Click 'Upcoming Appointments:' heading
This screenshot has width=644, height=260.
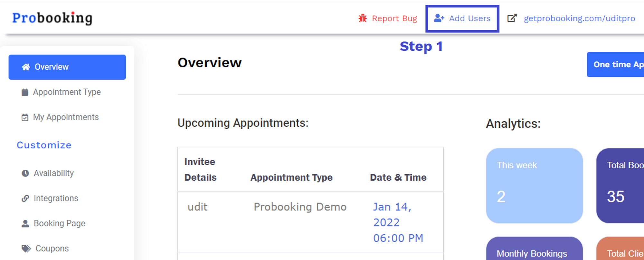click(x=243, y=123)
